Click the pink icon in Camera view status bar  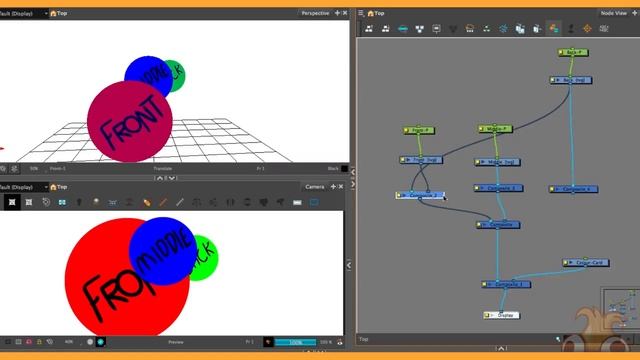click(x=29, y=342)
